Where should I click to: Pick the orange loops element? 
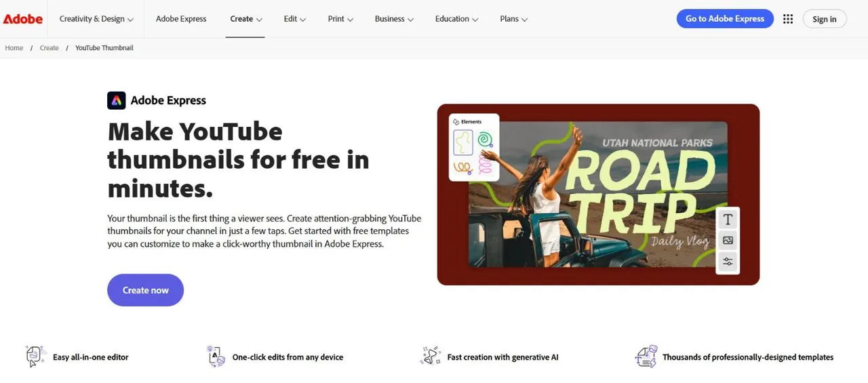pos(462,167)
